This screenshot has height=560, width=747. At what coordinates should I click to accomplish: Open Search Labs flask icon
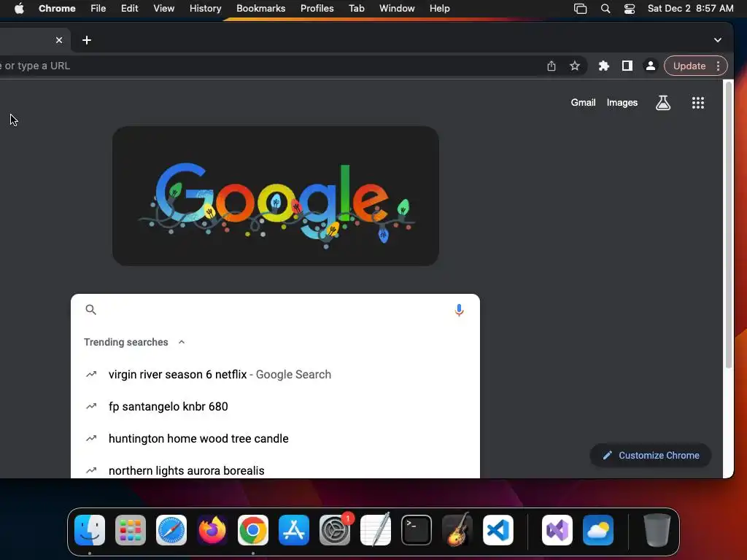coord(662,102)
